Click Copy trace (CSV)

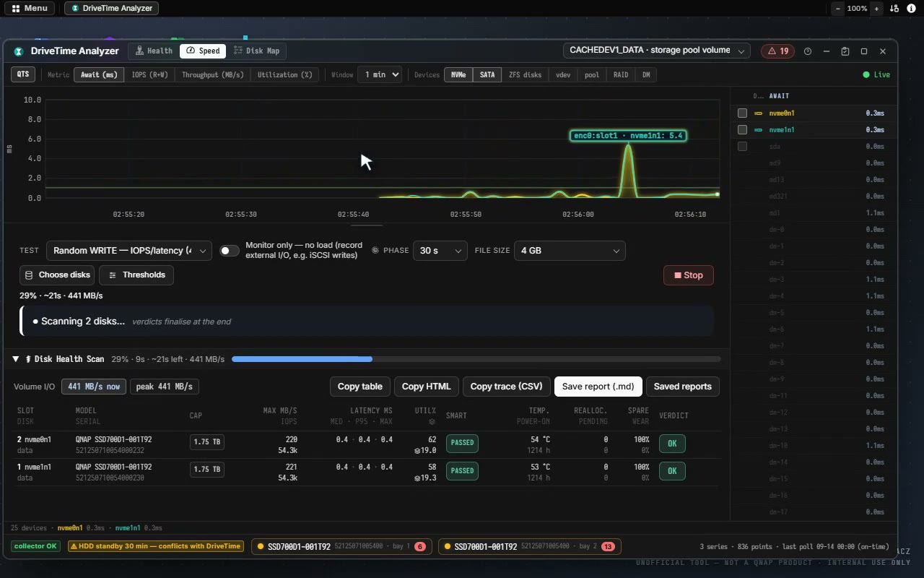coord(506,387)
